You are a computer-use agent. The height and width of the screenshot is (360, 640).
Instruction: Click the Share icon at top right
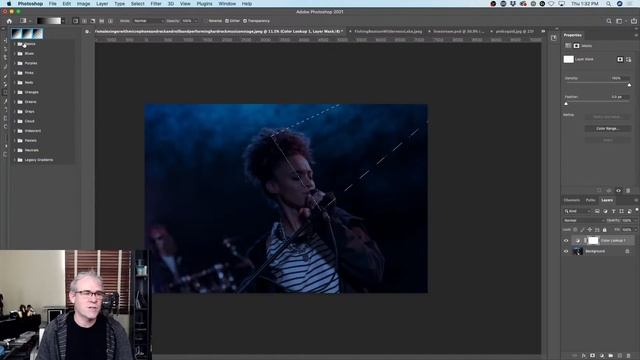tap(634, 21)
